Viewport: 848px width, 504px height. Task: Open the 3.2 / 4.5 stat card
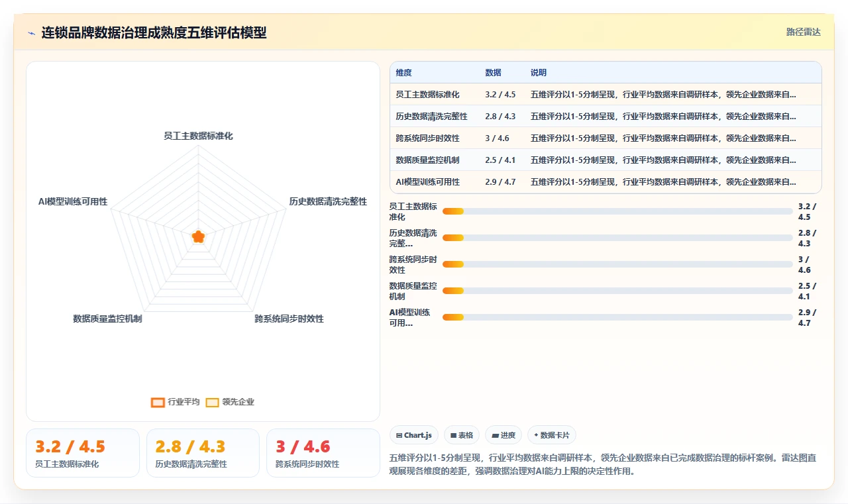coord(83,453)
